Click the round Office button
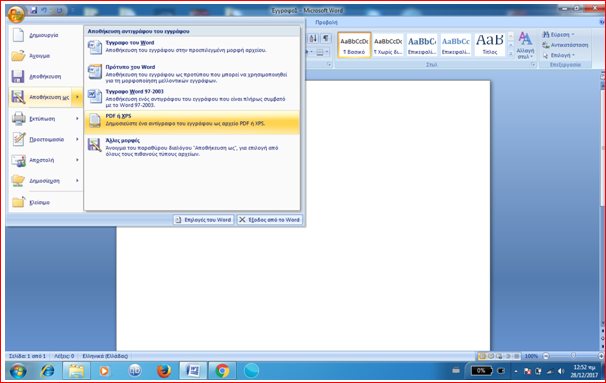 15,14
